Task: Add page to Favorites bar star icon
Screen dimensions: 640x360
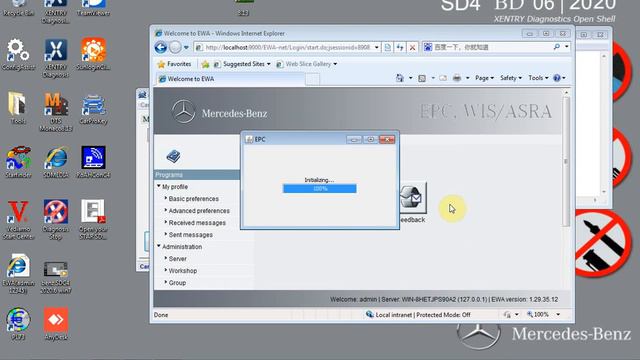Action: [205, 64]
